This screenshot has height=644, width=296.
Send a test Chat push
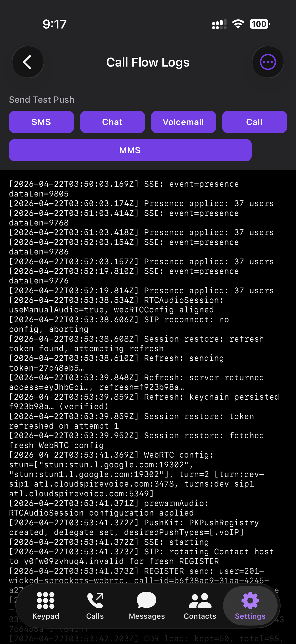click(112, 122)
